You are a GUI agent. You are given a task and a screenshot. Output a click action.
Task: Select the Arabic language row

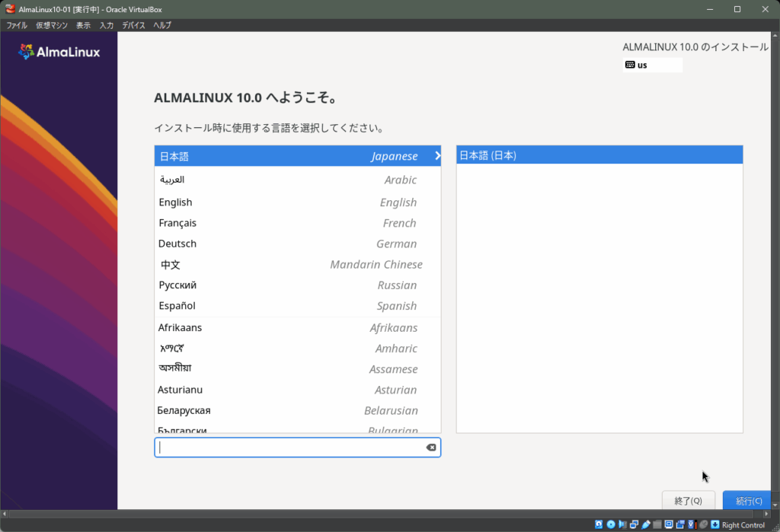pos(298,180)
